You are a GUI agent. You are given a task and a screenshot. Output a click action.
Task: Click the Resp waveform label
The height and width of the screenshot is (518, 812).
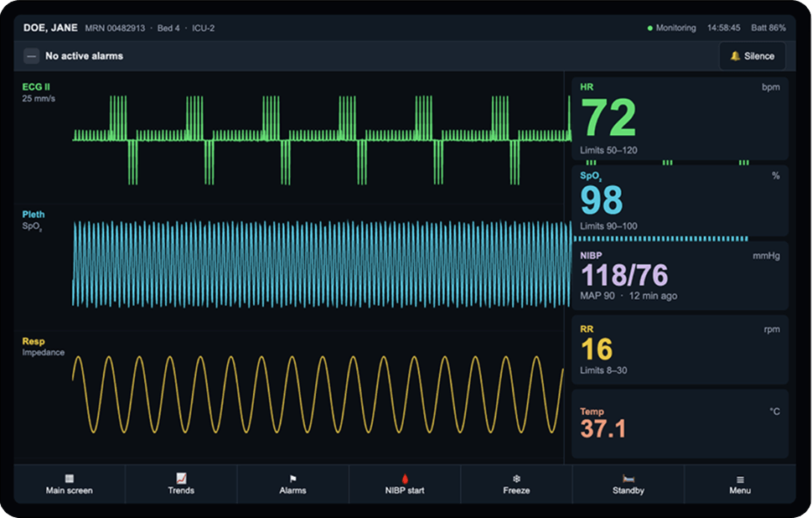[34, 341]
